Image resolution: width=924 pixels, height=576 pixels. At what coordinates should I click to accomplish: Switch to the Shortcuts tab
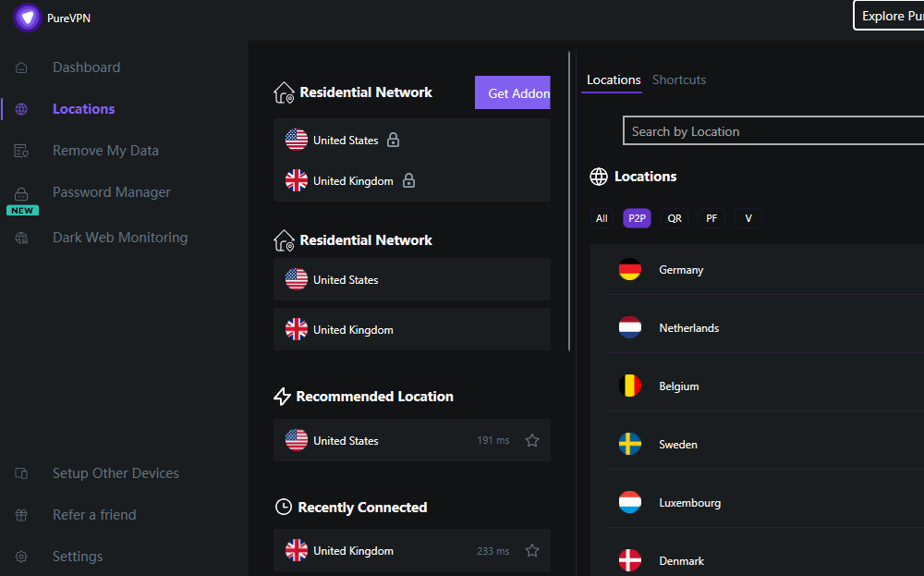[x=679, y=80]
